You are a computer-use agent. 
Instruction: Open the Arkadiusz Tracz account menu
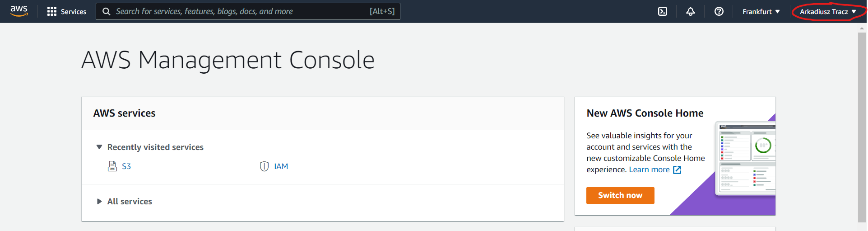pos(828,11)
